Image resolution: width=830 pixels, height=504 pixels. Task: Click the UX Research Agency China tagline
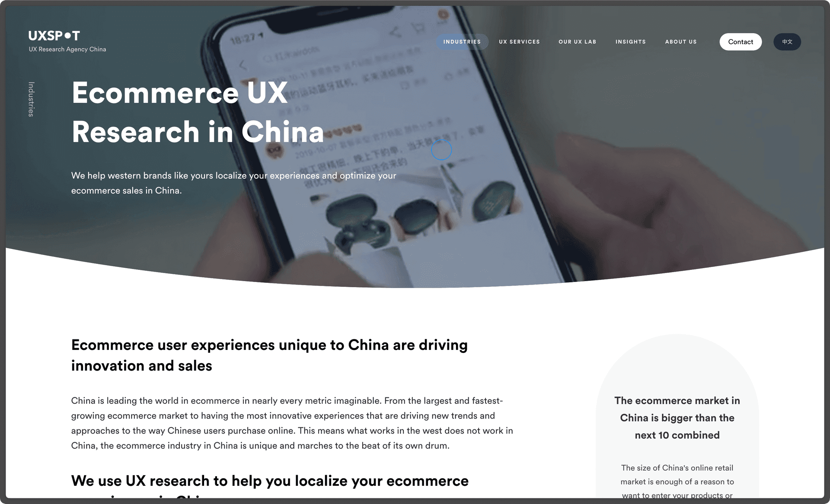point(67,49)
